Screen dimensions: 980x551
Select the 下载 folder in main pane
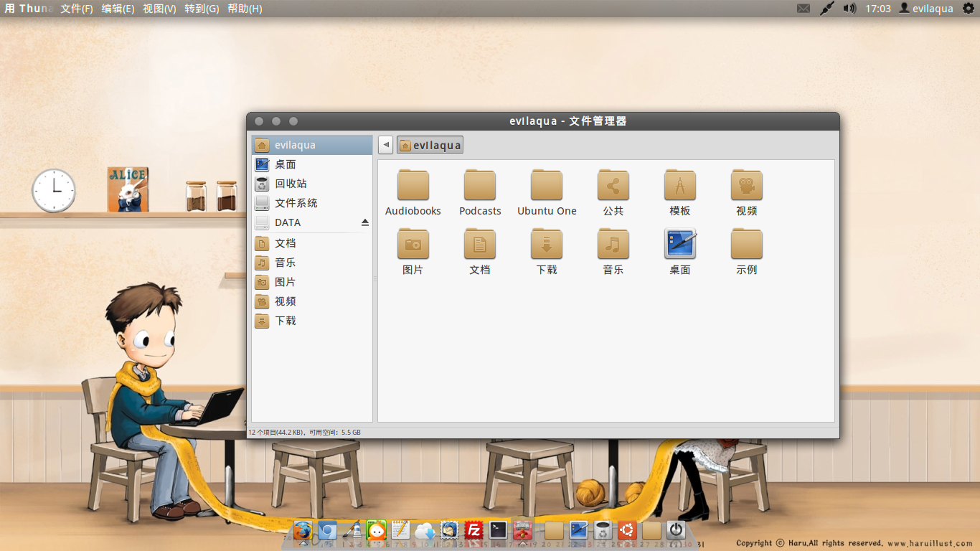[x=547, y=251]
